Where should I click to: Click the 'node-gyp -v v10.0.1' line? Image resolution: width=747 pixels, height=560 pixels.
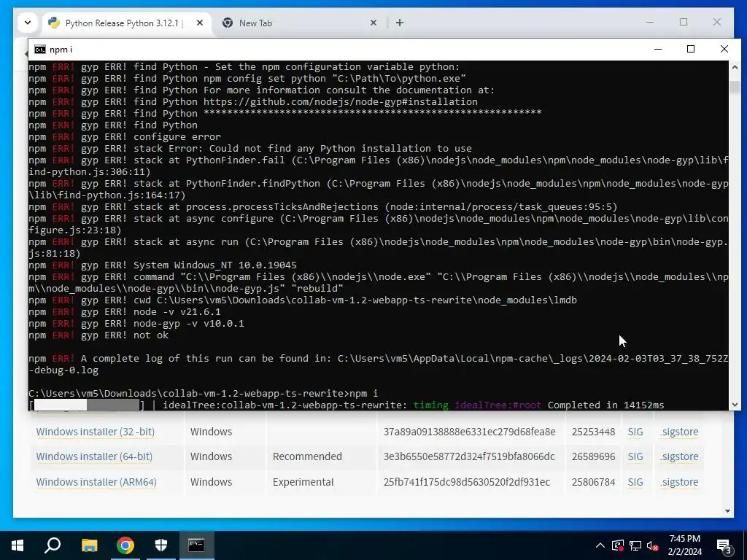click(x=136, y=324)
